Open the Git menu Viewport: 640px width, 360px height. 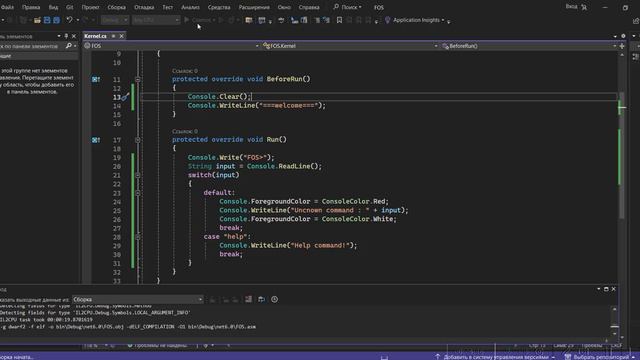(70, 7)
